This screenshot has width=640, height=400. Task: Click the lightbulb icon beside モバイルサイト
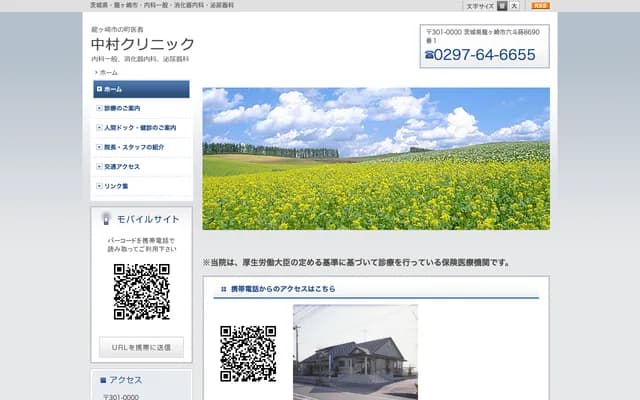106,218
